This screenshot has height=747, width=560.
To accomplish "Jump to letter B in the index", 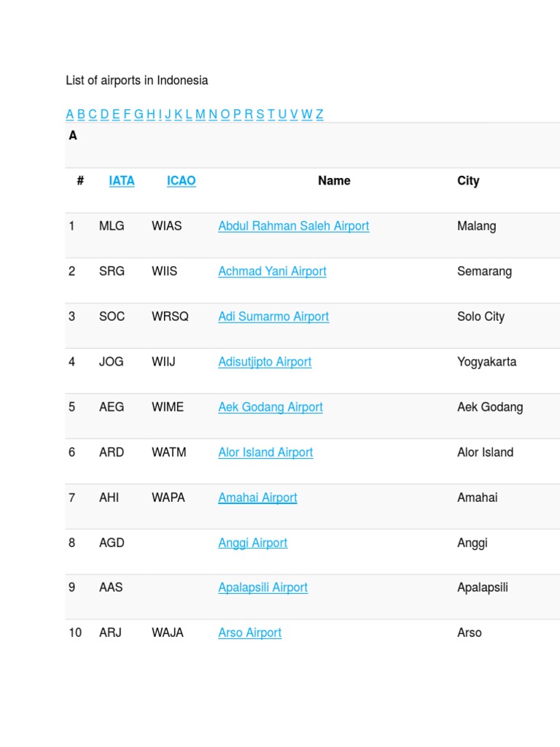I will pyautogui.click(x=81, y=115).
